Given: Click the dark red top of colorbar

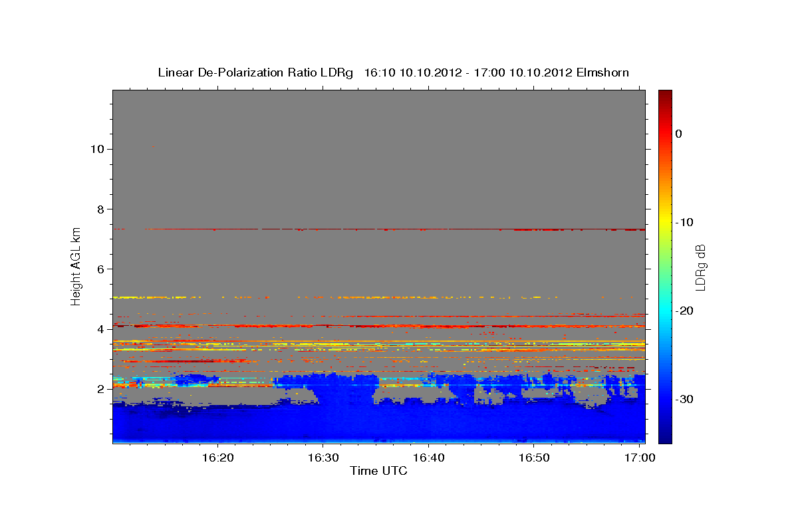Looking at the screenshot, I should (x=665, y=94).
